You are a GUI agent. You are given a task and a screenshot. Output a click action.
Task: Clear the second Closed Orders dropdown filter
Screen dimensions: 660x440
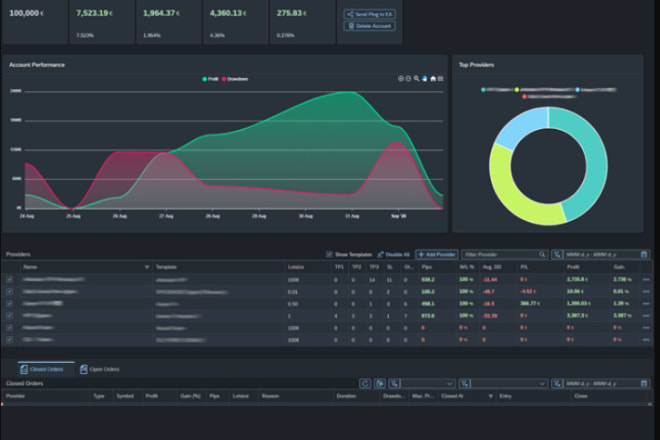tap(465, 383)
